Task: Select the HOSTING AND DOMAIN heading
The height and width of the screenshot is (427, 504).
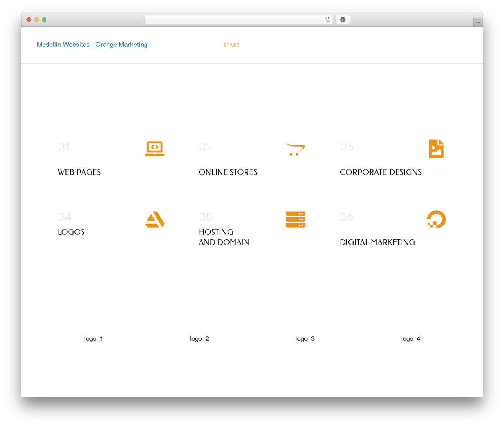Action: (224, 237)
